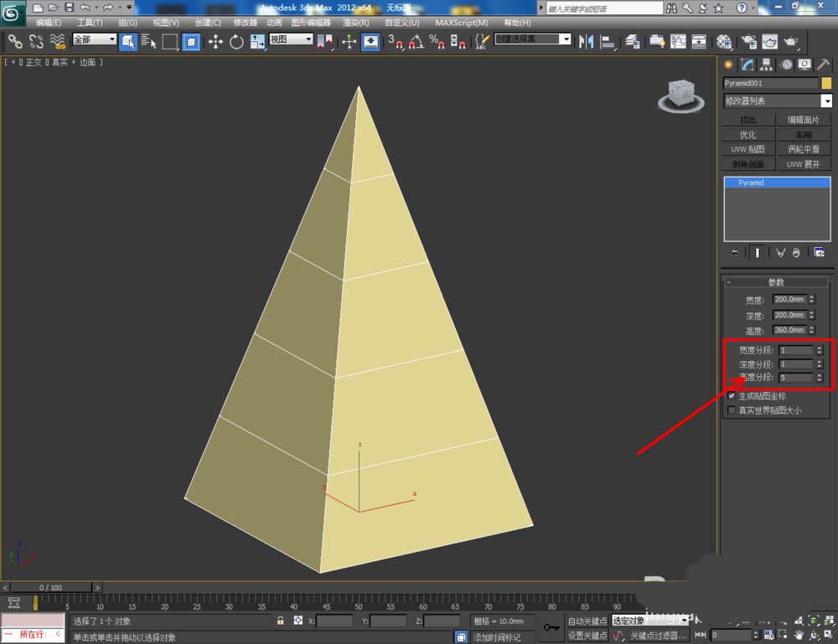This screenshot has height=644, width=838.
Task: Click the yellow object color swatch
Action: click(x=826, y=83)
